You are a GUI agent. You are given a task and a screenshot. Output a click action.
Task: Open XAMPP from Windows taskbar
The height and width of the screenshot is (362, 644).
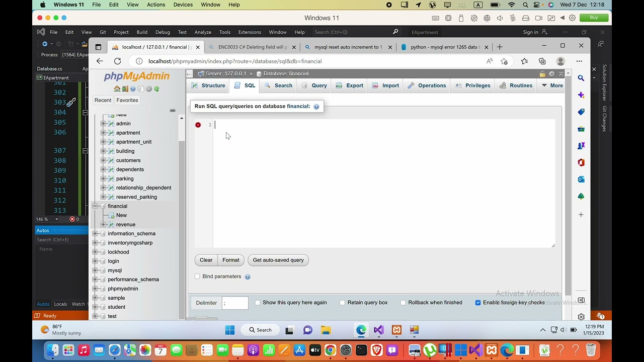pos(396,330)
